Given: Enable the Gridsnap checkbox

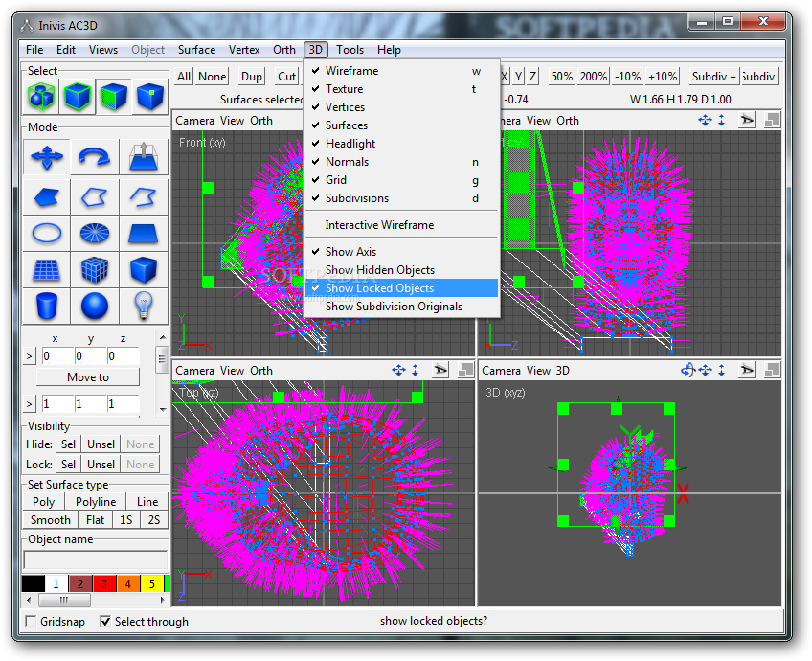Looking at the screenshot, I should point(32,621).
